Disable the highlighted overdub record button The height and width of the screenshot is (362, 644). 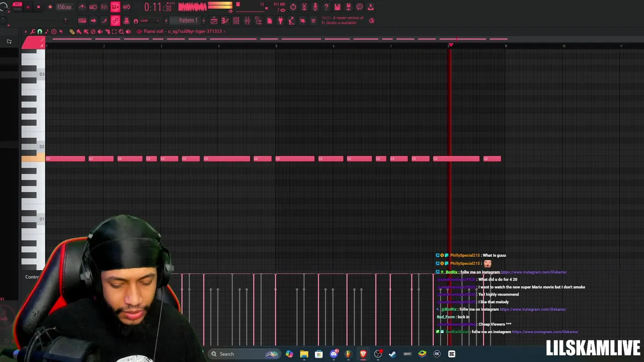(115, 7)
